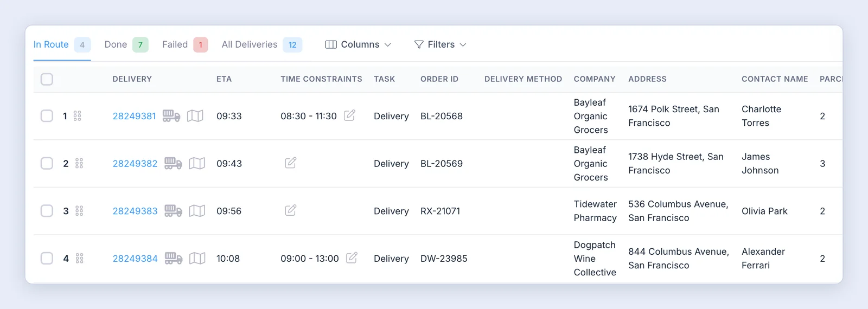Open delivery link 28249384
This screenshot has width=868, height=309.
pyautogui.click(x=135, y=259)
